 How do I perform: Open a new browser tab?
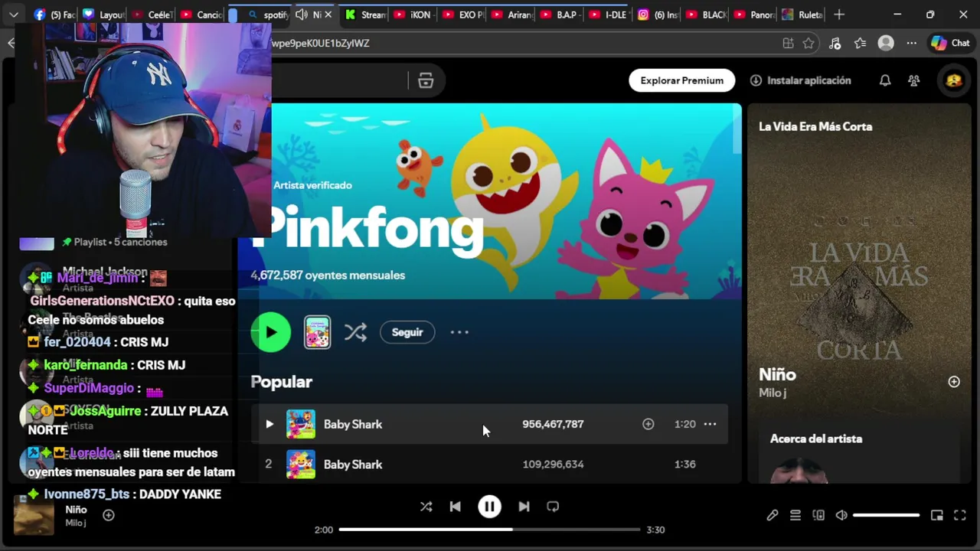point(839,15)
